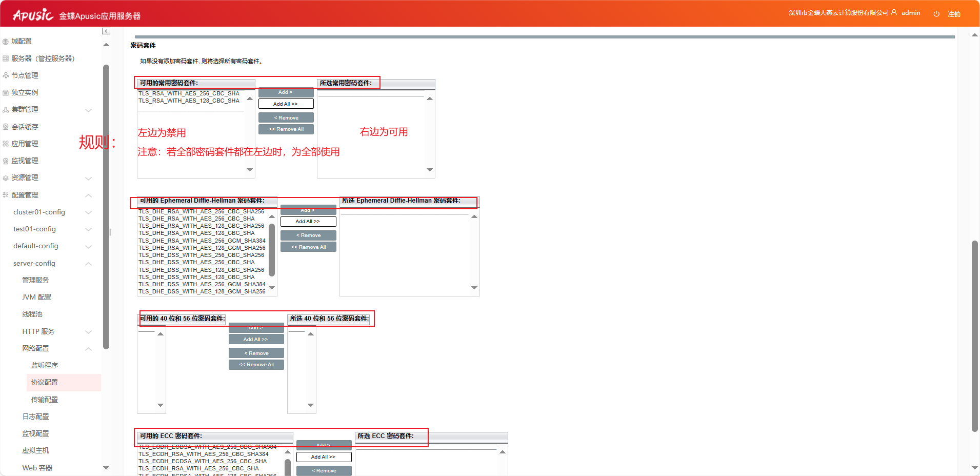Click < Remove for common cipher suites

coord(286,117)
